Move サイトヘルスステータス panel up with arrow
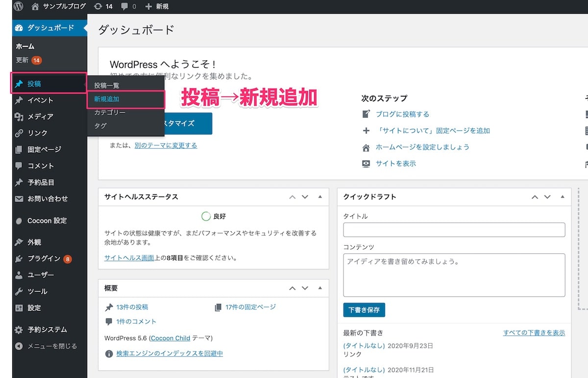Image resolution: width=588 pixels, height=378 pixels. pyautogui.click(x=293, y=197)
